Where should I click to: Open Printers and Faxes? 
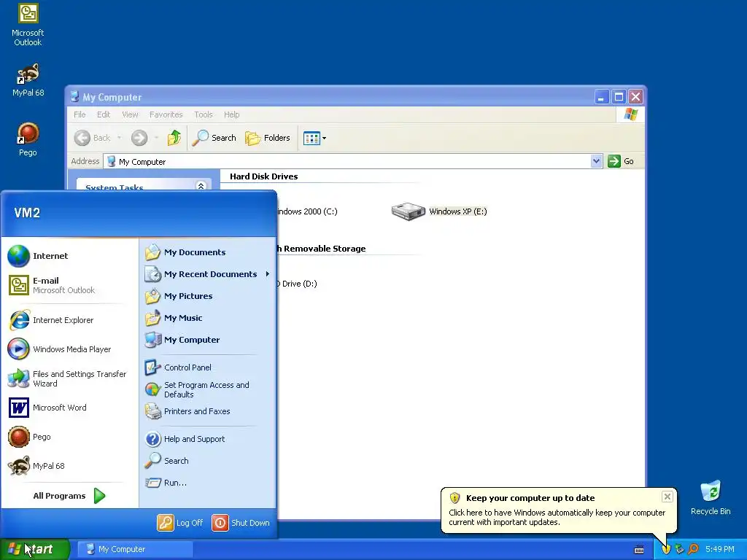pyautogui.click(x=208, y=411)
